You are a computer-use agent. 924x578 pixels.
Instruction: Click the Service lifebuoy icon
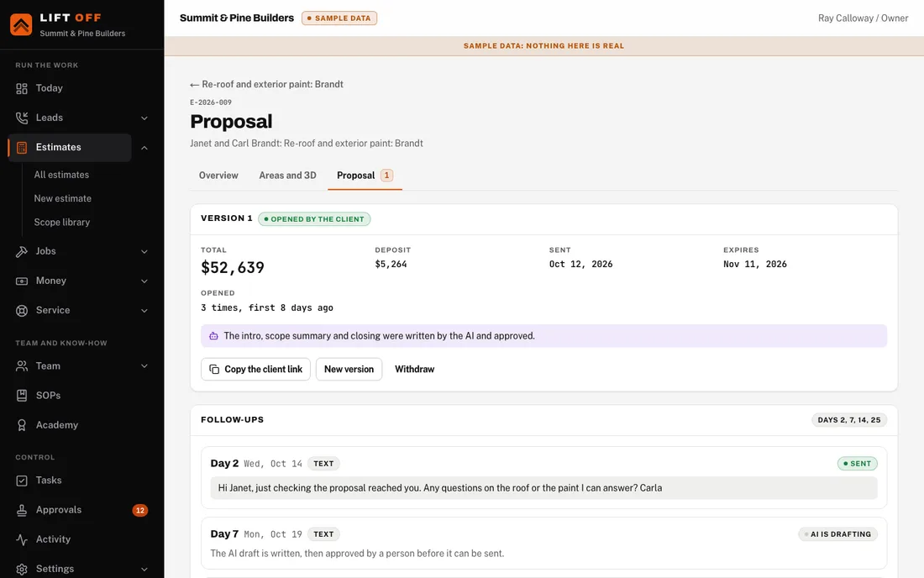point(22,311)
